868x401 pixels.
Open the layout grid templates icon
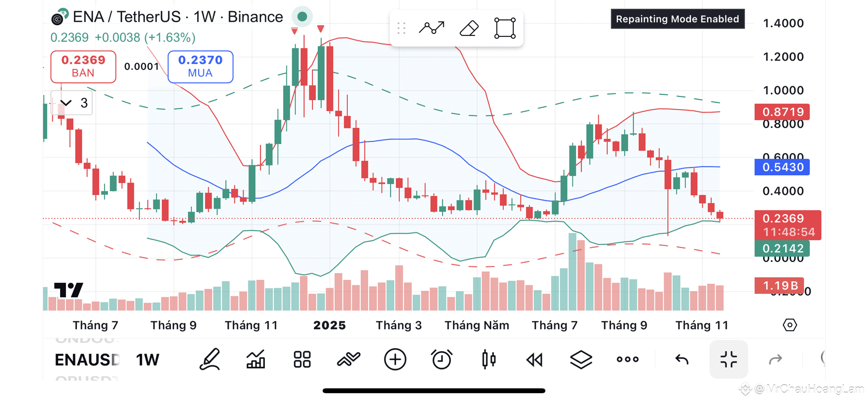click(302, 359)
